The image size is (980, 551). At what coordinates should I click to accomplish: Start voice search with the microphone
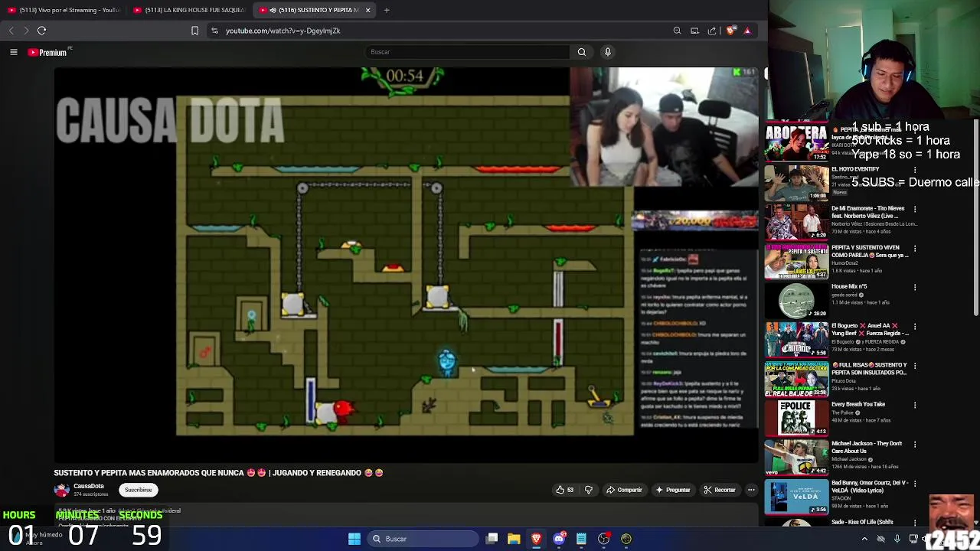(x=608, y=52)
